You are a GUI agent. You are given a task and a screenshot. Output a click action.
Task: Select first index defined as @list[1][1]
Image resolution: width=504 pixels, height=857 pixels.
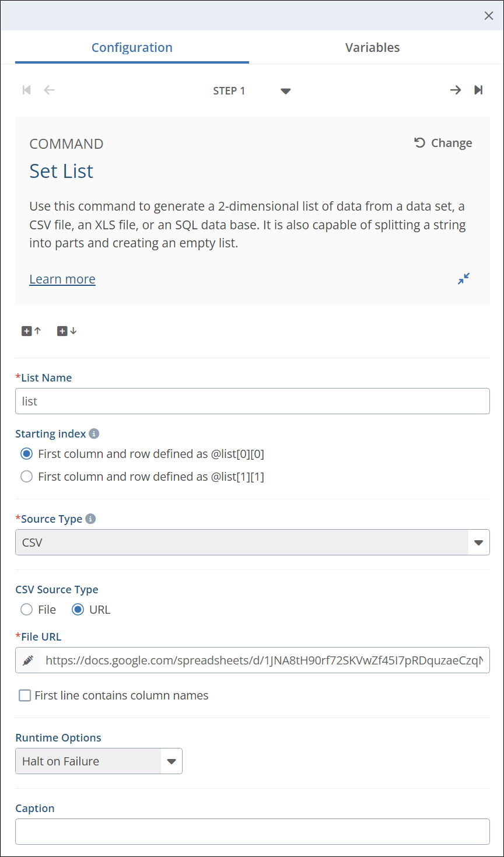click(x=26, y=477)
